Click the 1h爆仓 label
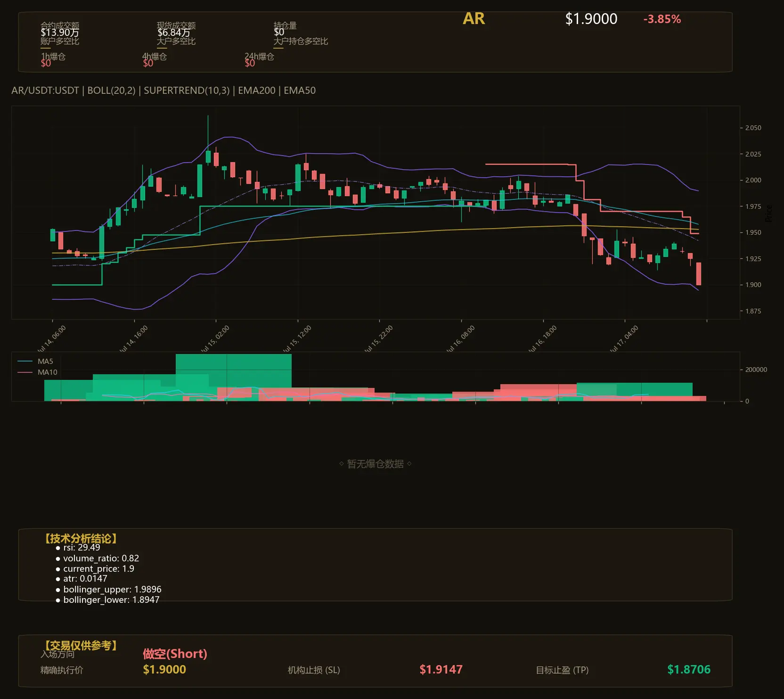This screenshot has height=699, width=784. tap(53, 57)
